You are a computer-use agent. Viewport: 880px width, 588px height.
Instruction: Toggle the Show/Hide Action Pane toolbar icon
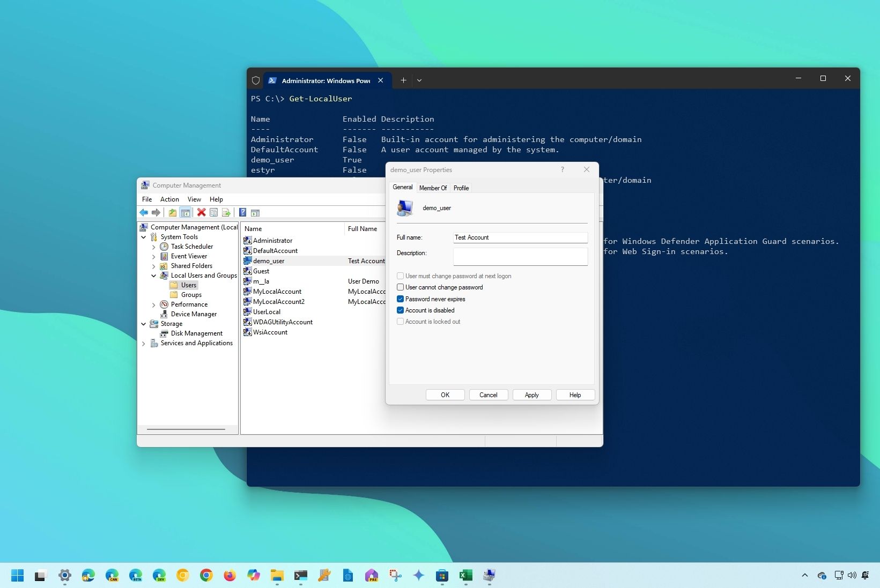pyautogui.click(x=255, y=213)
